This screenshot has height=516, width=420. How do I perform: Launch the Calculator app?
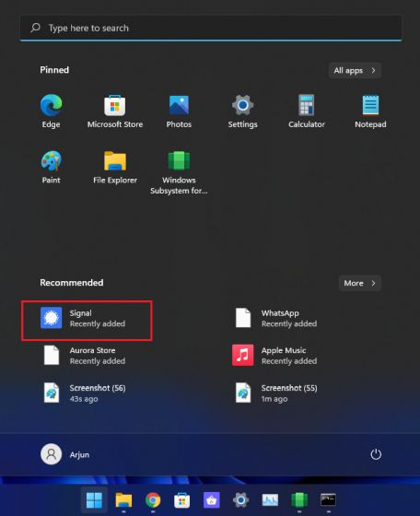click(306, 105)
